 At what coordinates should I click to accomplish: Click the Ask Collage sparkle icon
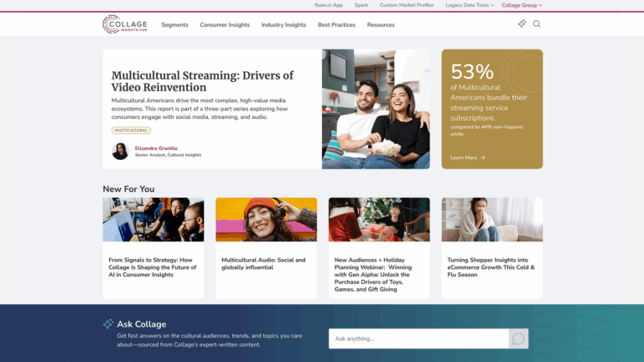coord(108,324)
